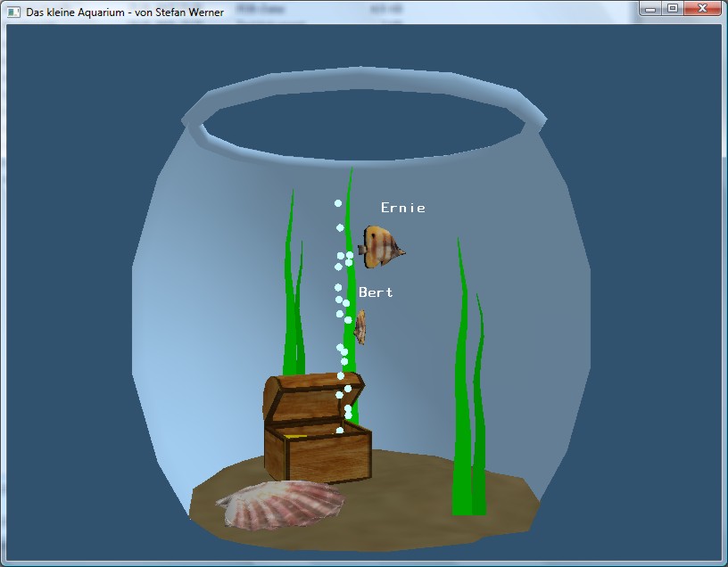
Task: Click the window title 'Das kleine Aquarium - von Stefan Werner'
Action: click(x=125, y=12)
